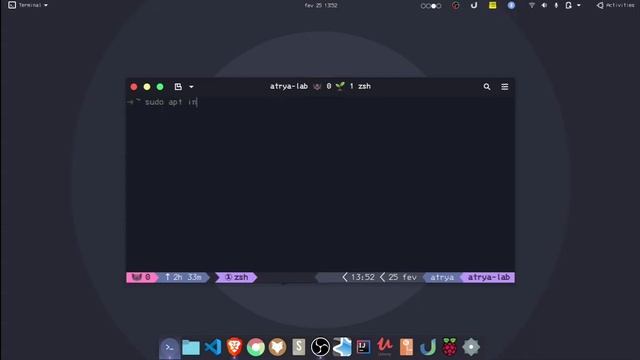640x360 pixels.
Task: Click the white U-shaped tray icon
Action: pyautogui.click(x=474, y=5)
